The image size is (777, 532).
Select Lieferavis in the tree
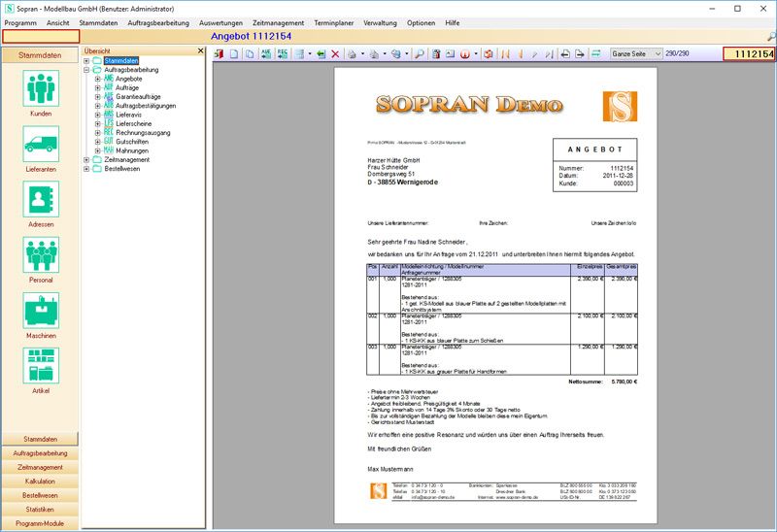[x=129, y=115]
